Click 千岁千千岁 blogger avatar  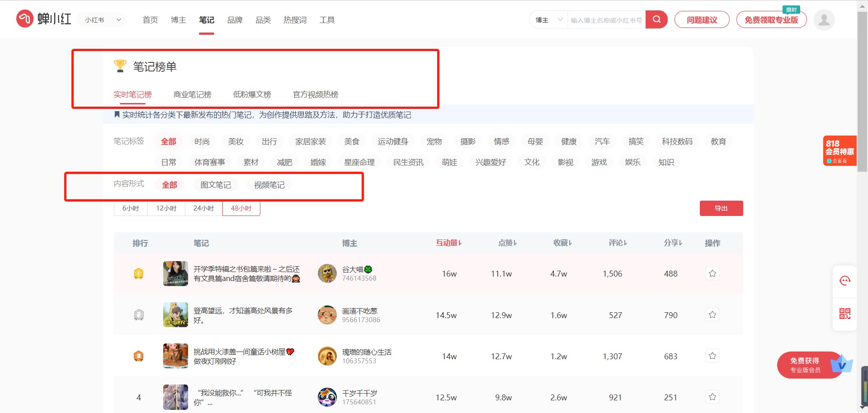[327, 397]
